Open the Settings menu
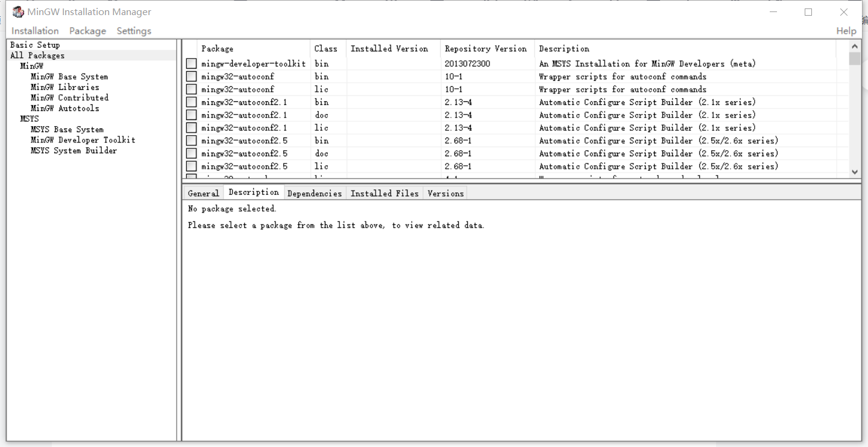Viewport: 868px width, 447px height. click(133, 30)
